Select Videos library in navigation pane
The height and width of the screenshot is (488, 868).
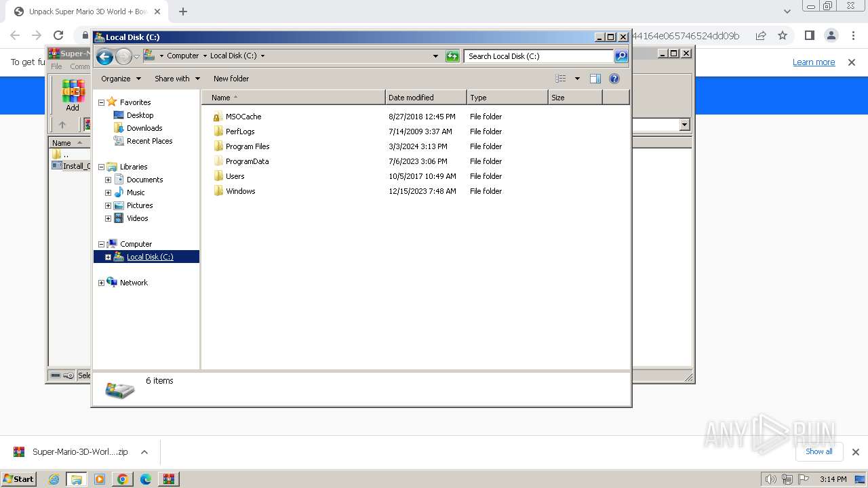pyautogui.click(x=137, y=218)
